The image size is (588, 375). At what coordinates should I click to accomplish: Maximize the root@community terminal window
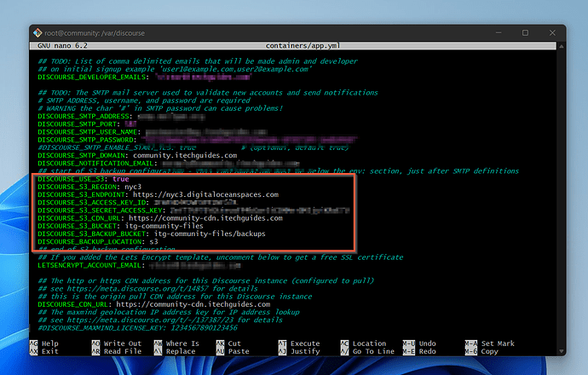point(526,33)
